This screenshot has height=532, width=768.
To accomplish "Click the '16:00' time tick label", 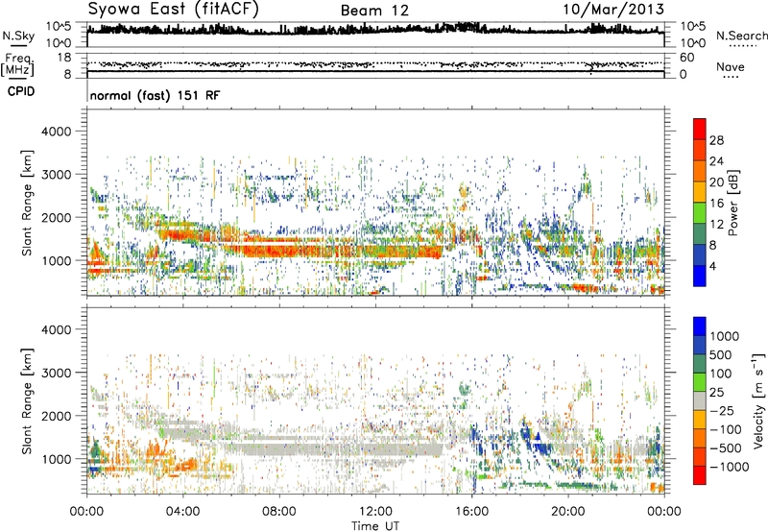I will pos(471,512).
